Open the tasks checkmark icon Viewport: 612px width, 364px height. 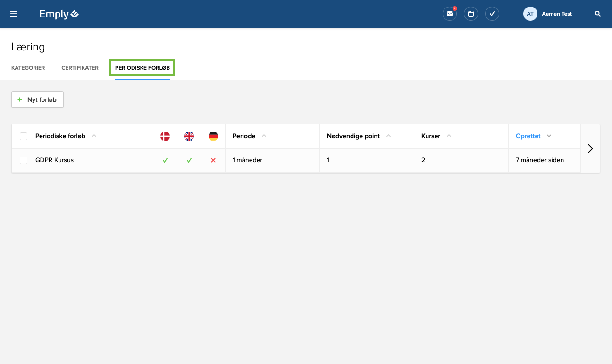pyautogui.click(x=492, y=14)
